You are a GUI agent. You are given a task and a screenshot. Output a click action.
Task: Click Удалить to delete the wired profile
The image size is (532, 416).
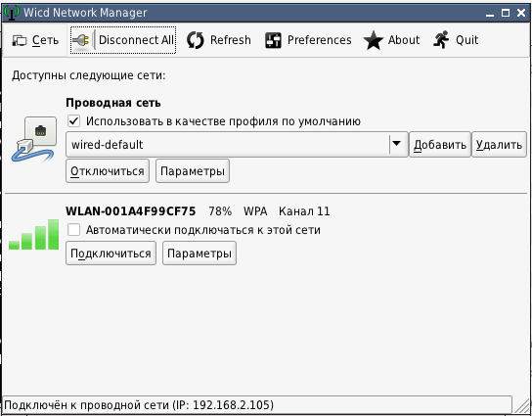coord(499,145)
